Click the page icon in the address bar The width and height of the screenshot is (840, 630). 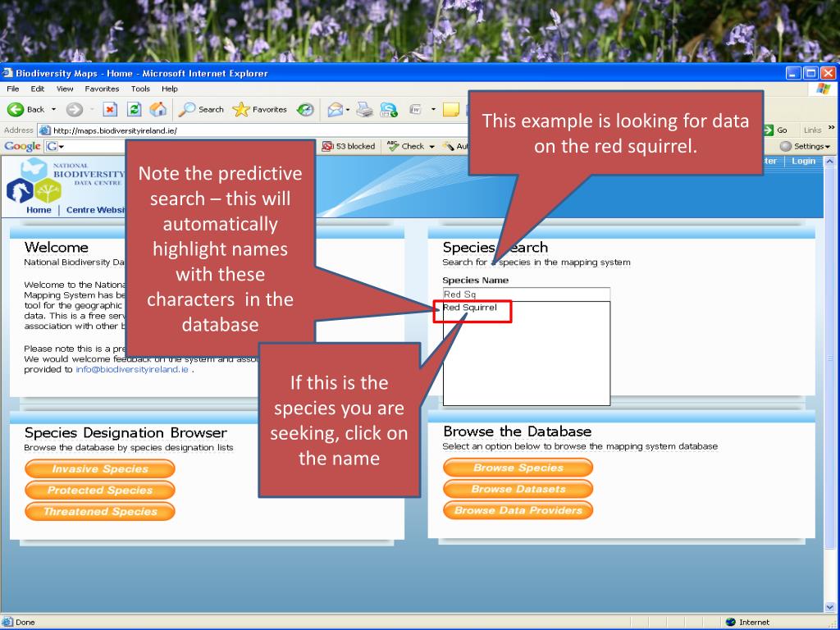click(45, 130)
